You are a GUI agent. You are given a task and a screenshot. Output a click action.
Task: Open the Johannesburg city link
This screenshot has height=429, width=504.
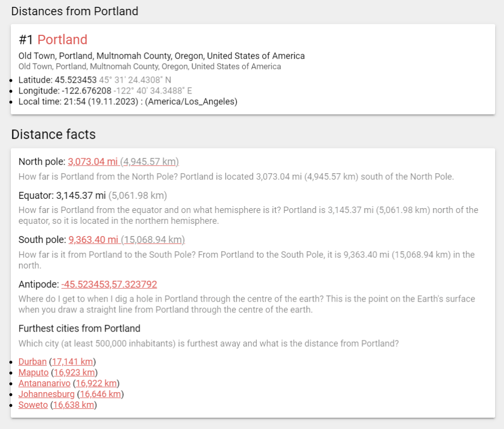click(x=46, y=394)
